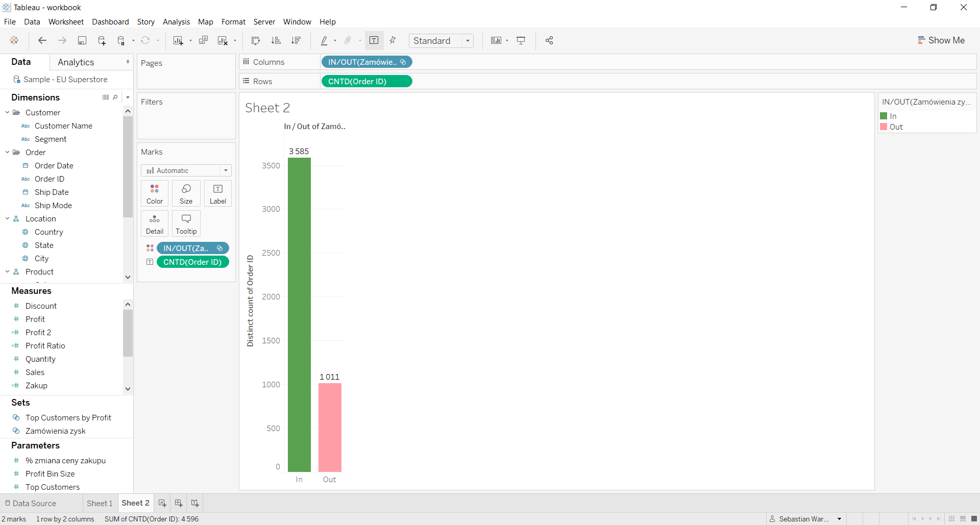Click the New Data Source icon

102,41
